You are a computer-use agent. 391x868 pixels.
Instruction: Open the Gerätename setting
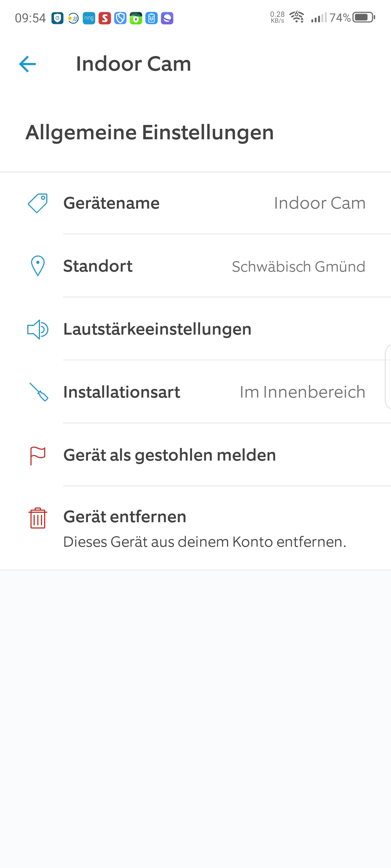111,203
